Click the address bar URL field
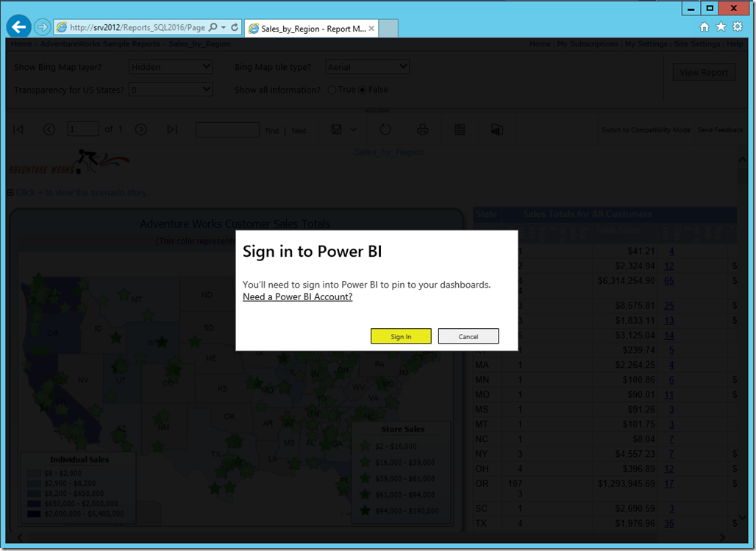The width and height of the screenshot is (756, 551). [138, 27]
